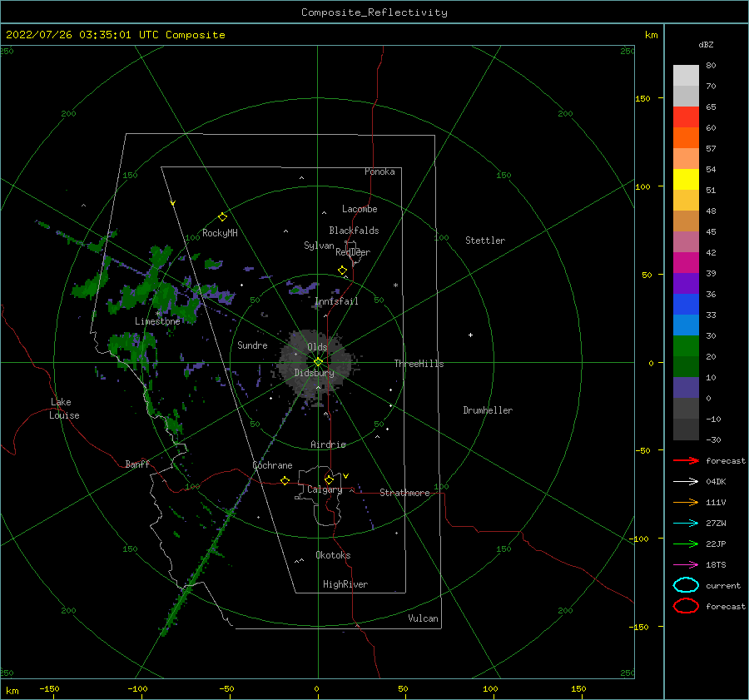749x700 pixels.
Task: Select pink 42-45 dBZ color swatch
Action: [x=686, y=241]
